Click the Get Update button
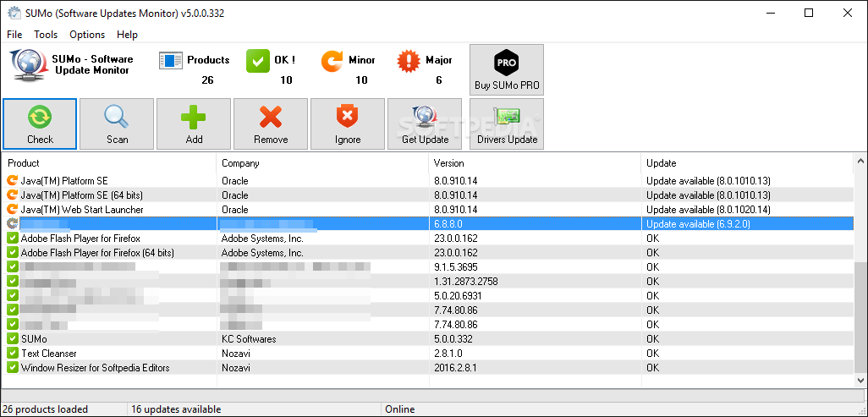 coord(425,124)
